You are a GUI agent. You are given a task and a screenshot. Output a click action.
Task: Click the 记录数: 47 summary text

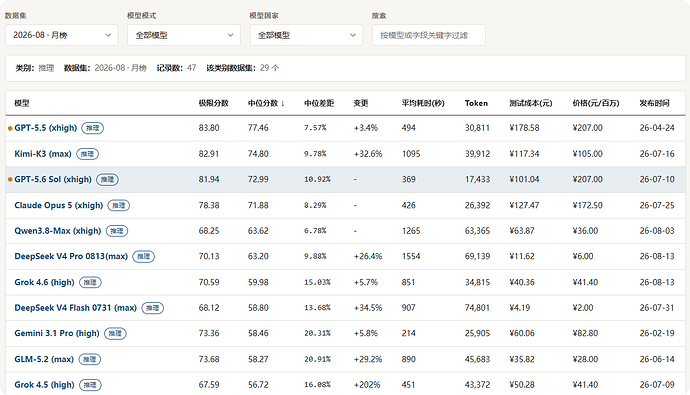(176, 68)
